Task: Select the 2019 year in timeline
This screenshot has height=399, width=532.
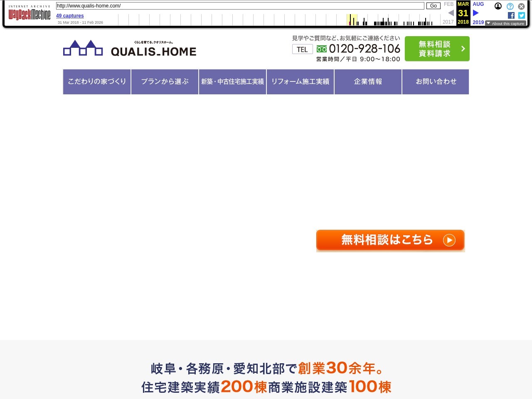Action: click(x=478, y=22)
